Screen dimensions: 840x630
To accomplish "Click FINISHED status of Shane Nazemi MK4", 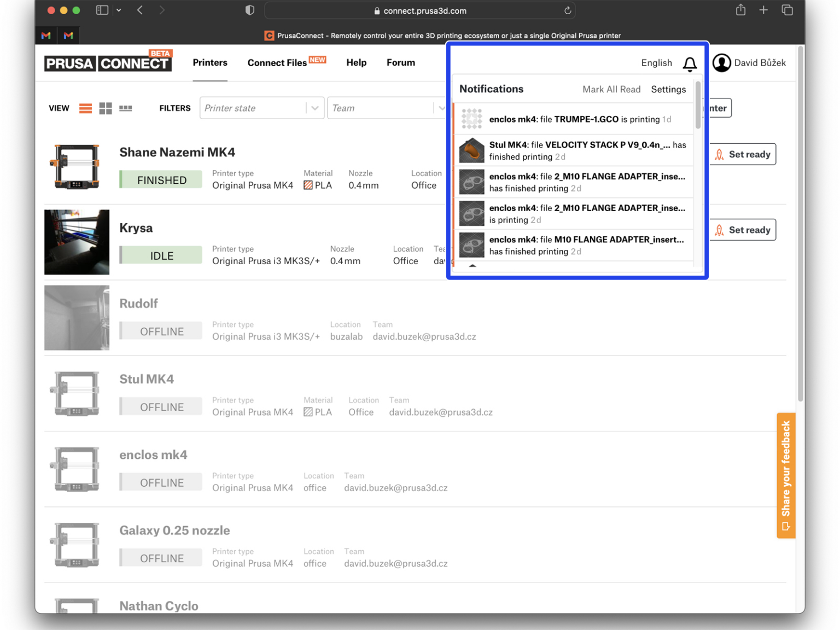I will pyautogui.click(x=161, y=180).
